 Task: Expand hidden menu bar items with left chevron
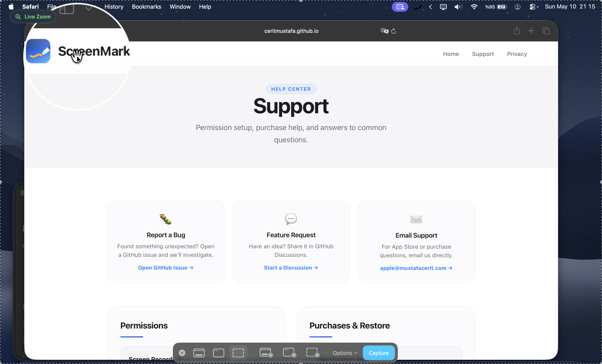click(430, 7)
